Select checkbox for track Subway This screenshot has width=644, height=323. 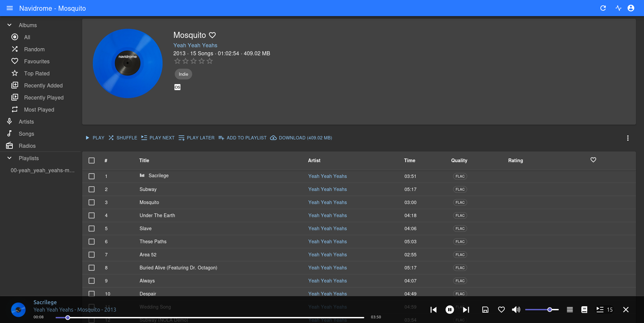pyautogui.click(x=92, y=189)
